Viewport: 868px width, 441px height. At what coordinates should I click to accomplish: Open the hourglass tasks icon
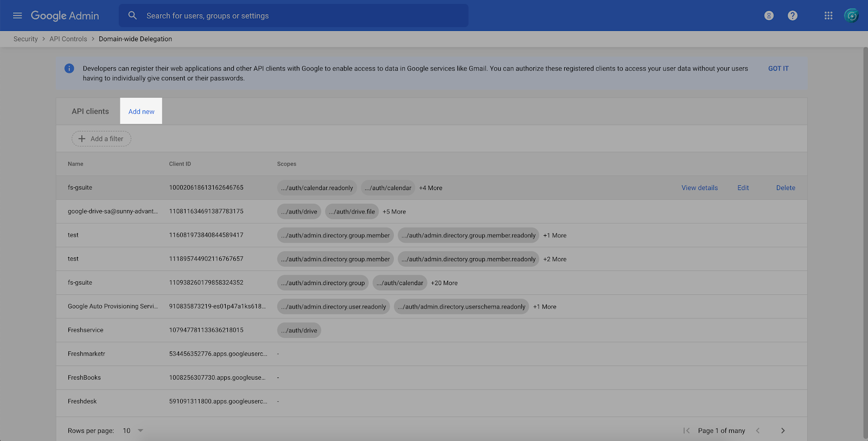pos(769,16)
